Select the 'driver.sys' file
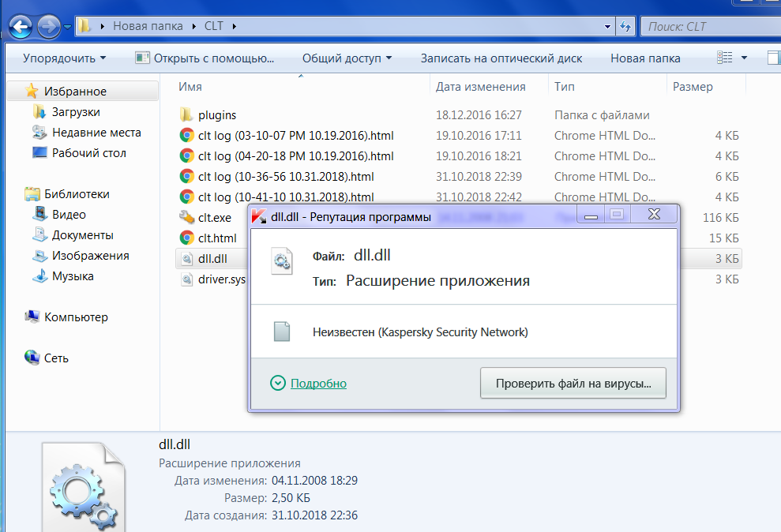This screenshot has width=781, height=532. click(222, 279)
